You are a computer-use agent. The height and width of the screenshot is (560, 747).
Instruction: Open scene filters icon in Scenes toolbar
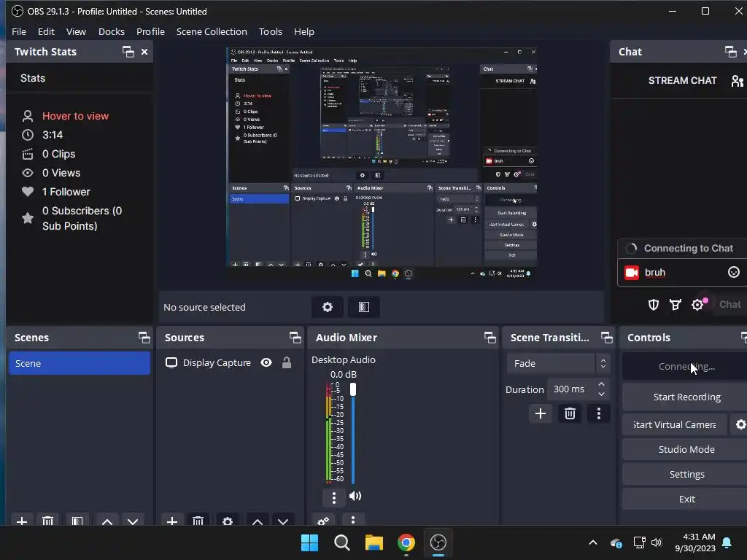pyautogui.click(x=77, y=521)
